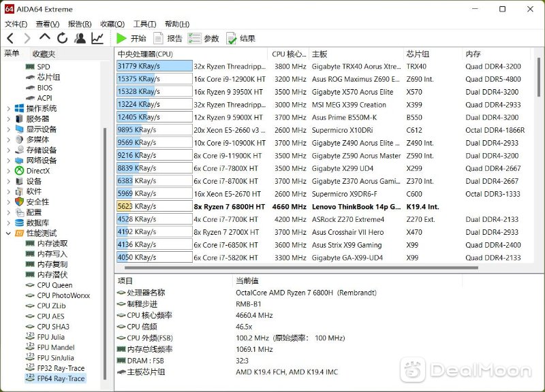Viewport: 545px width, 392px height.
Task: Click the shield icon beside 安全性
Action: (20, 201)
